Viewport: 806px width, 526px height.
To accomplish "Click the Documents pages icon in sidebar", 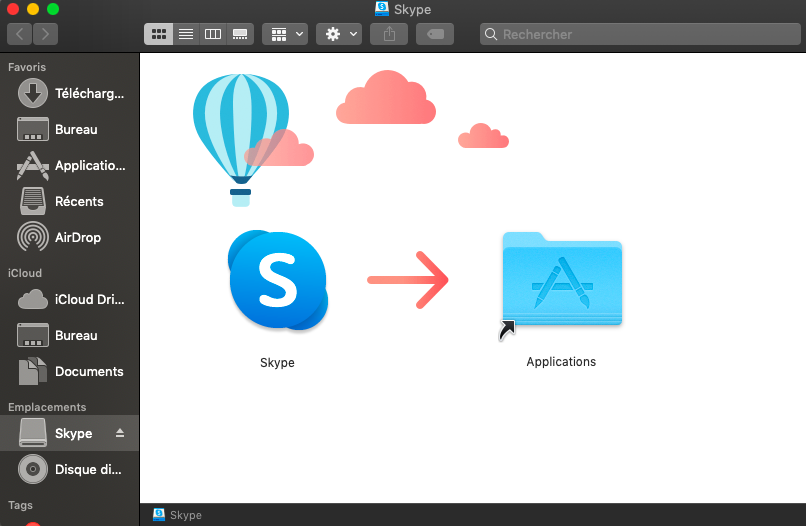I will (33, 371).
